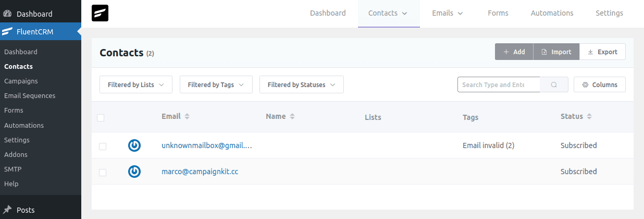Open sidebar Automations submenu item
The image size is (644, 219).
[24, 126]
